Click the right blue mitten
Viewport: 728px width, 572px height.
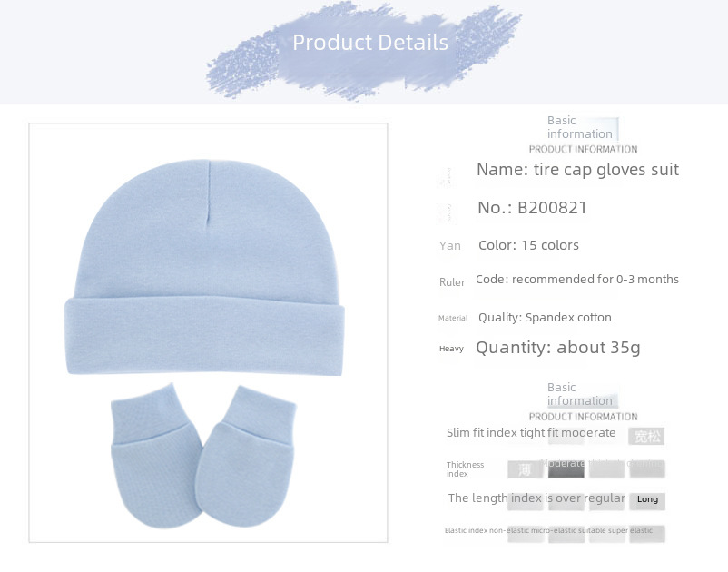(246, 457)
